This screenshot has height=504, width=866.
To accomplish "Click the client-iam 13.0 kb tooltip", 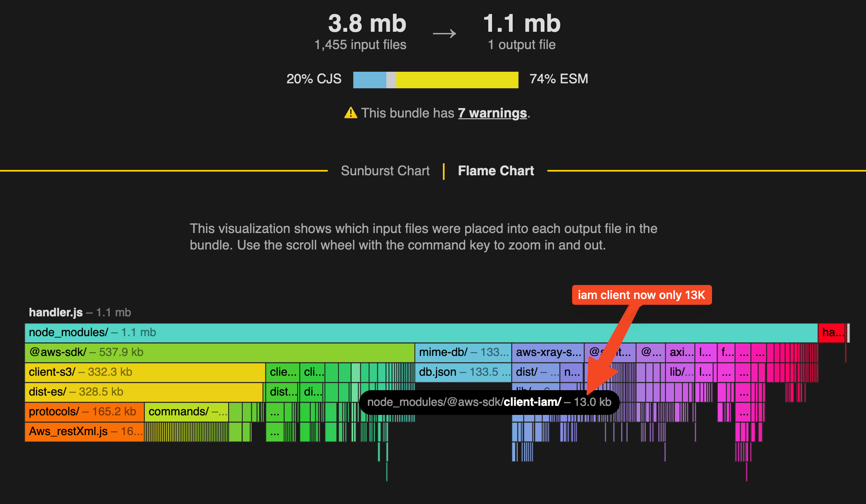I will tap(489, 401).
